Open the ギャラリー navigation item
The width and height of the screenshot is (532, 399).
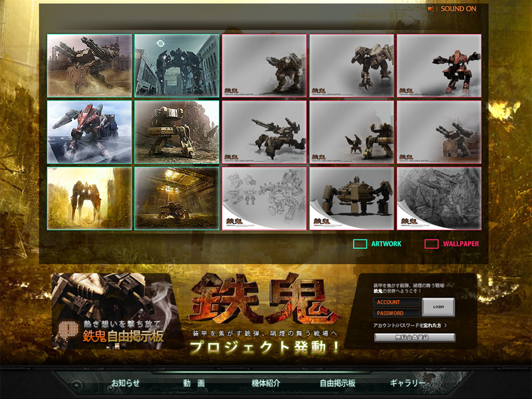point(408,383)
